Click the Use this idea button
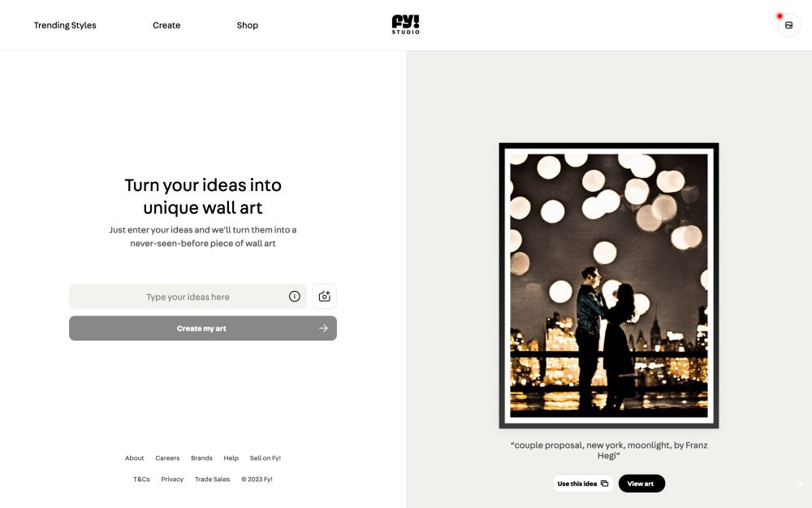This screenshot has height=508, width=812. (582, 484)
